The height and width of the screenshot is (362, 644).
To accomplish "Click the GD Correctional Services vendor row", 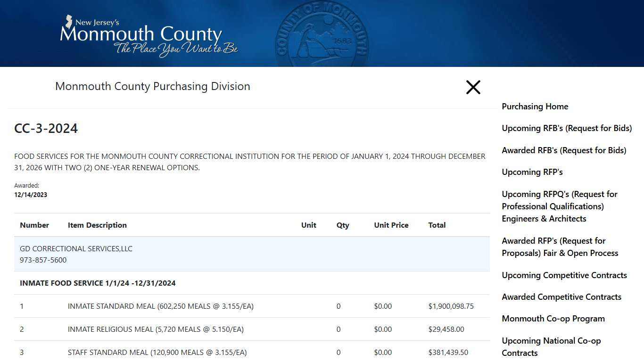I will pyautogui.click(x=76, y=248).
